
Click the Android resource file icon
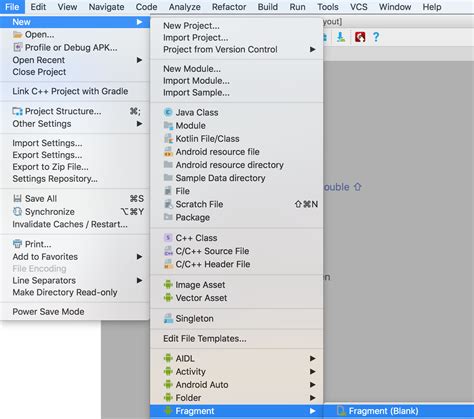coord(168,152)
